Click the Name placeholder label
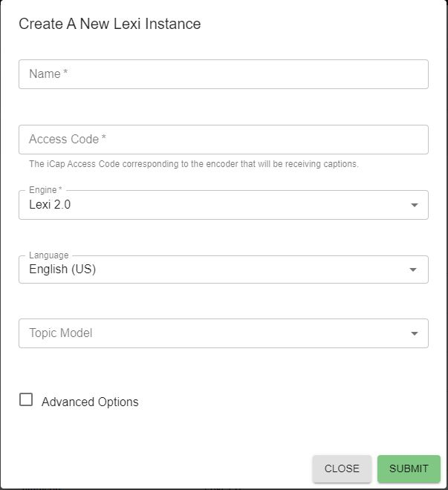This screenshot has width=448, height=490. point(48,74)
